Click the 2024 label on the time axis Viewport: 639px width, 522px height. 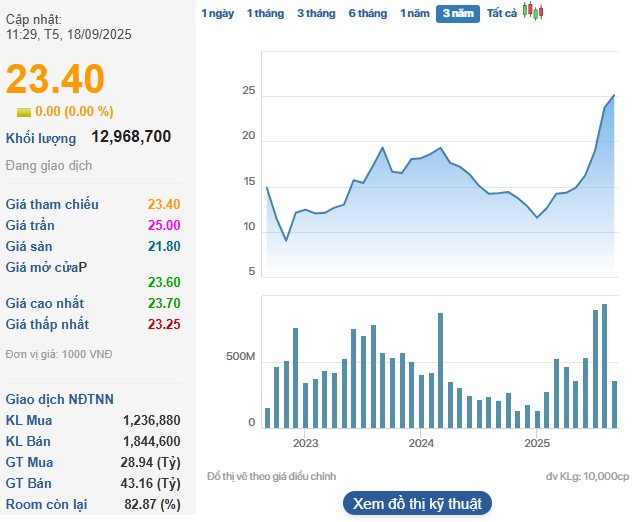421,443
